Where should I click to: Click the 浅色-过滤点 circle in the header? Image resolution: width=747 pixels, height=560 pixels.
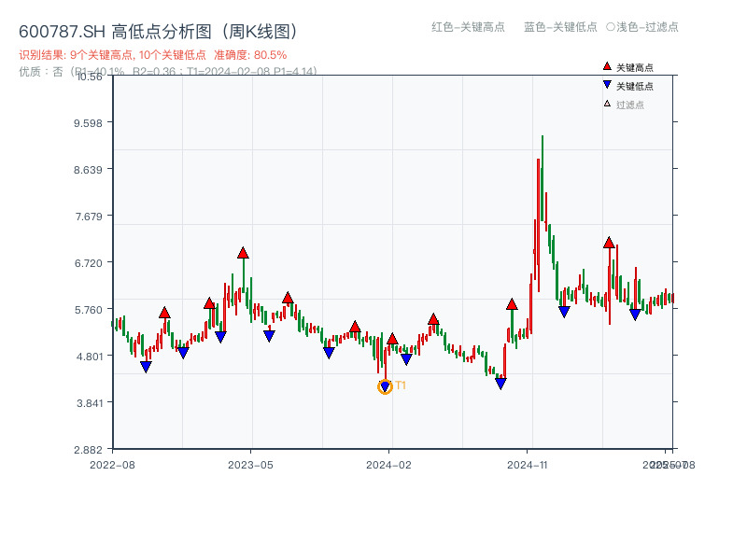tap(611, 27)
